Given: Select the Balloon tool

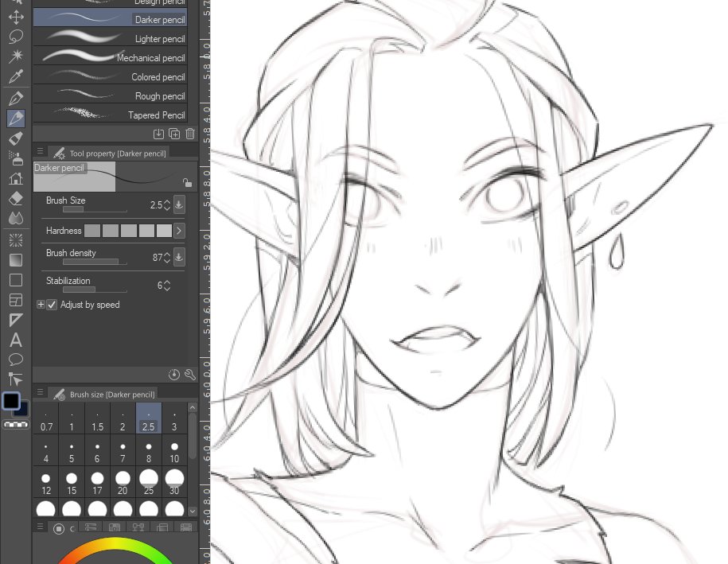Looking at the screenshot, I should [x=16, y=360].
